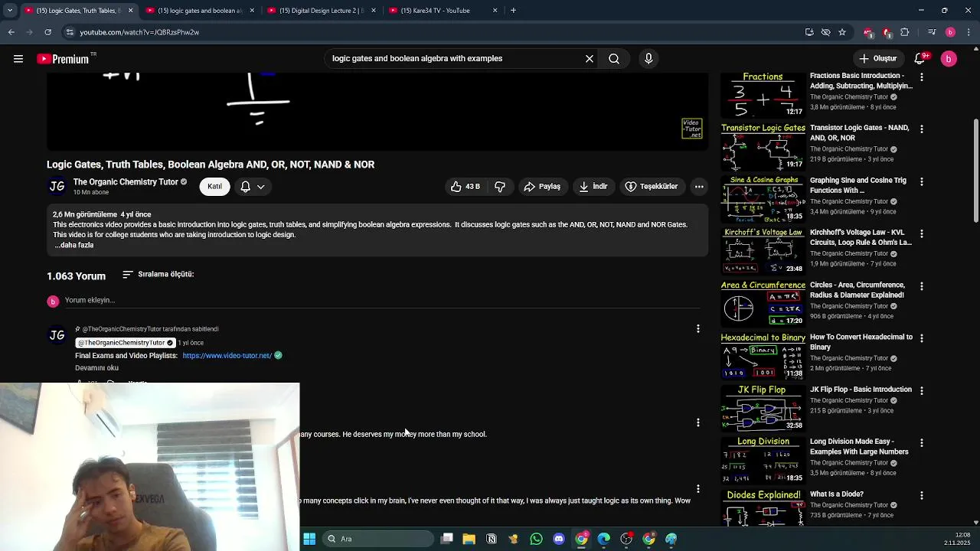Open the Chrome extensions puzzle icon
This screenshot has width=980, height=551.
[x=905, y=32]
